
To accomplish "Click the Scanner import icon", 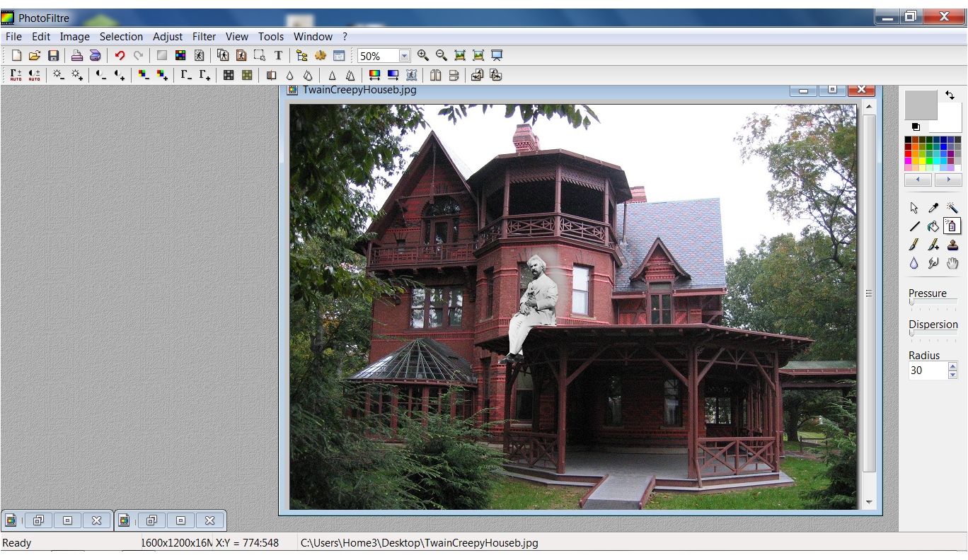I will [x=95, y=56].
